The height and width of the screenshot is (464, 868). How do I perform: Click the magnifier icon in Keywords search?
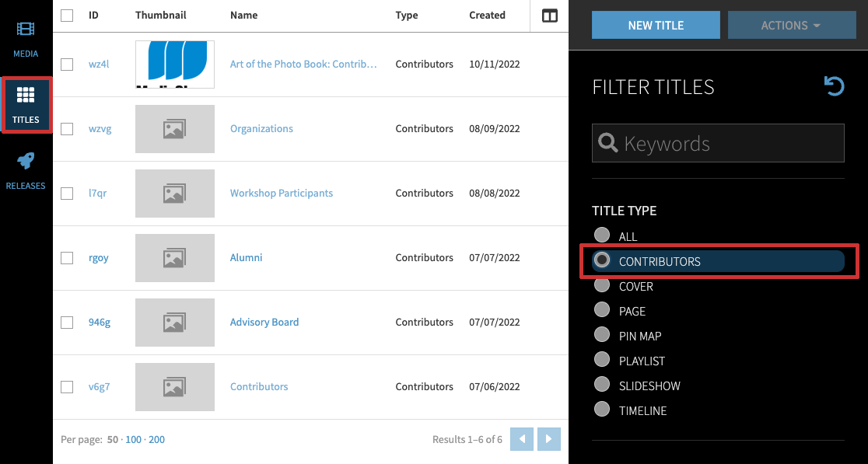(x=607, y=143)
